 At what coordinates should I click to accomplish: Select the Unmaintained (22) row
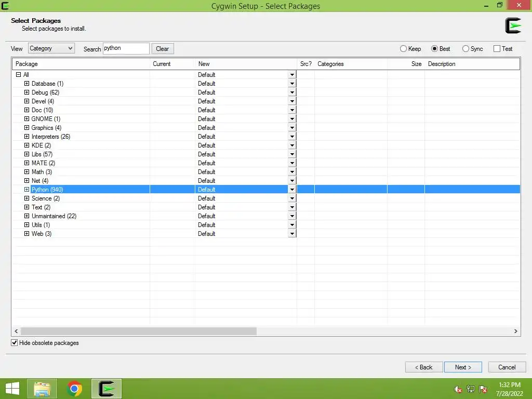pos(266,216)
